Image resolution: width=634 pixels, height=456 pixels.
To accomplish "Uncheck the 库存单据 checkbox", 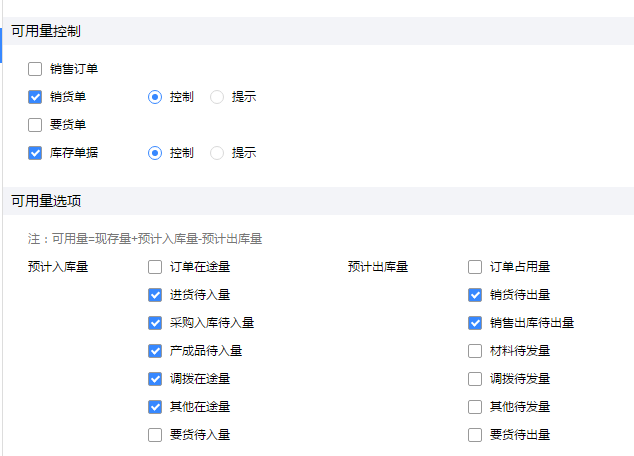I will (35, 153).
